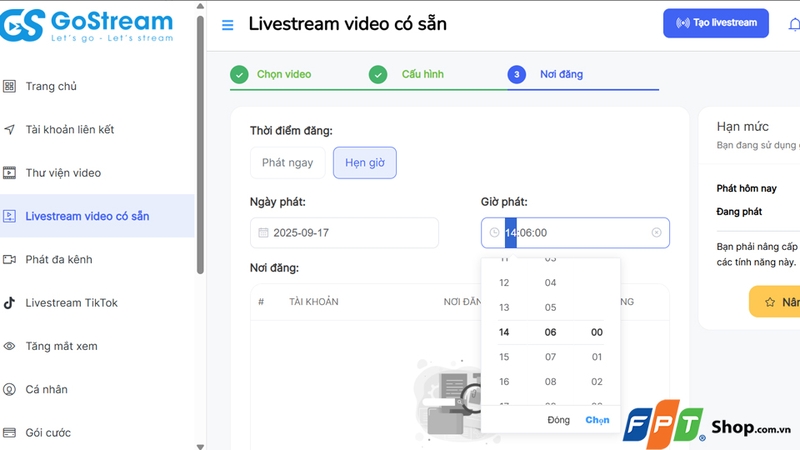Click the GoStream logo
800x450 pixels.
(87, 26)
